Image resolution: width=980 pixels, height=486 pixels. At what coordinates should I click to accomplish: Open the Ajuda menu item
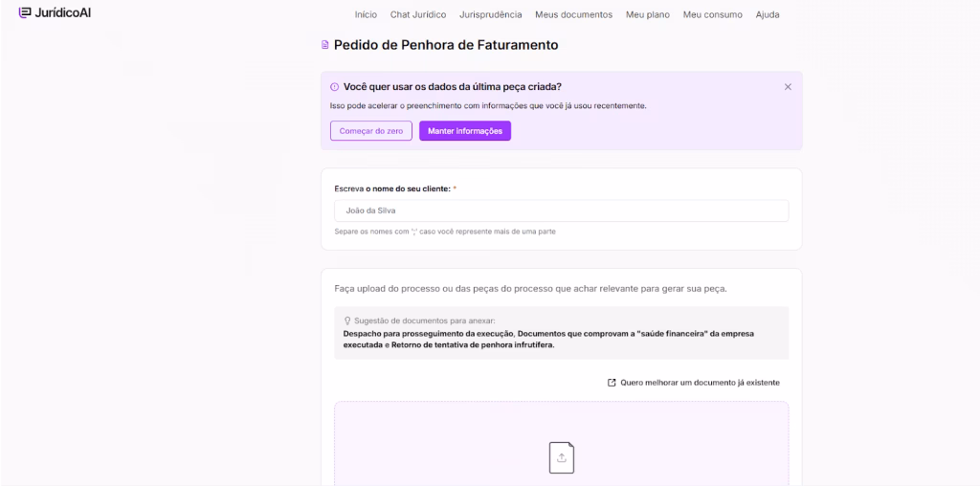coord(768,14)
